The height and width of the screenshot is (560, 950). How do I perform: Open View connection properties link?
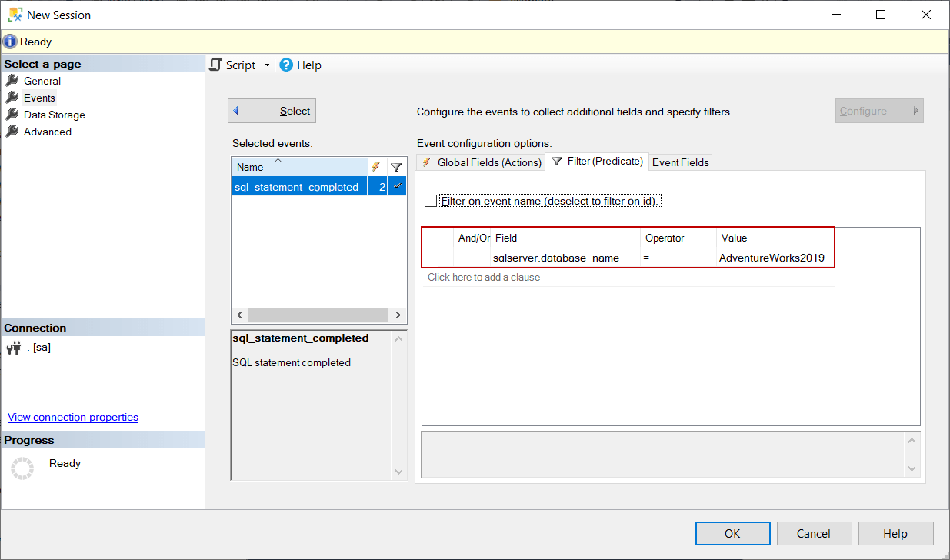(72, 417)
